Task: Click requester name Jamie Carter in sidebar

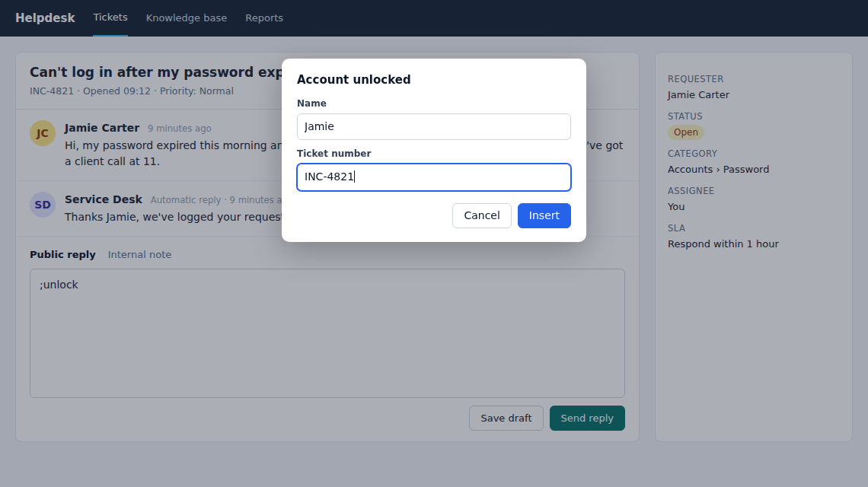Action: pyautogui.click(x=698, y=95)
